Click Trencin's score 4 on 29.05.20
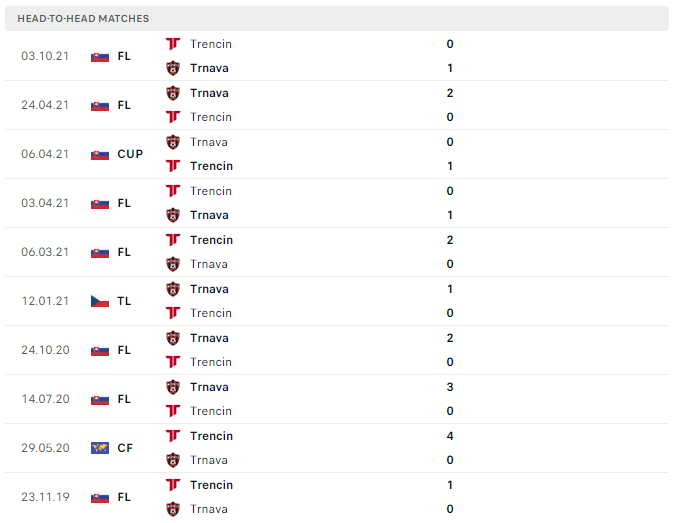The width and height of the screenshot is (674, 523). pos(450,436)
